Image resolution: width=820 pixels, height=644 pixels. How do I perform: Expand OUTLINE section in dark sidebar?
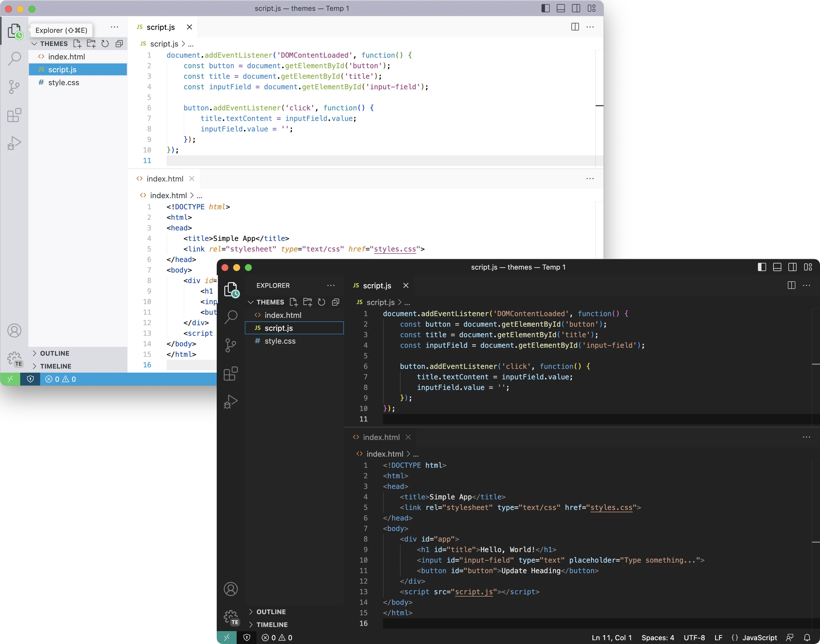pyautogui.click(x=271, y=612)
